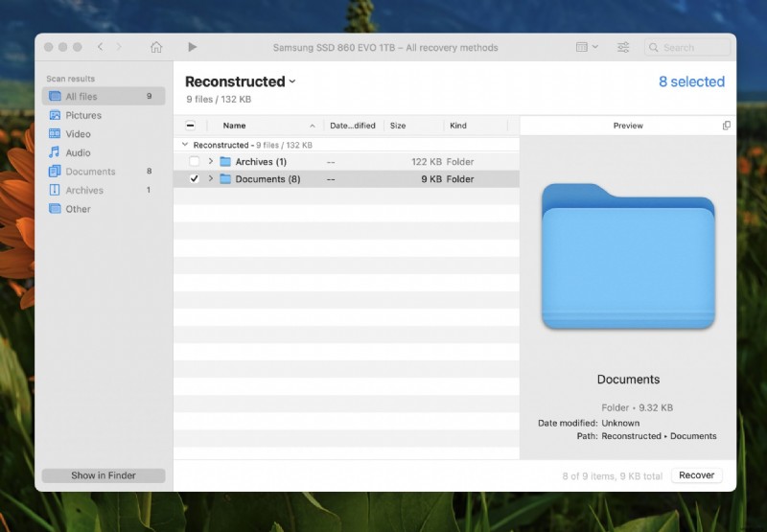Click the preview panel pop-out icon
Viewport: 767px width, 532px height.
[726, 126]
